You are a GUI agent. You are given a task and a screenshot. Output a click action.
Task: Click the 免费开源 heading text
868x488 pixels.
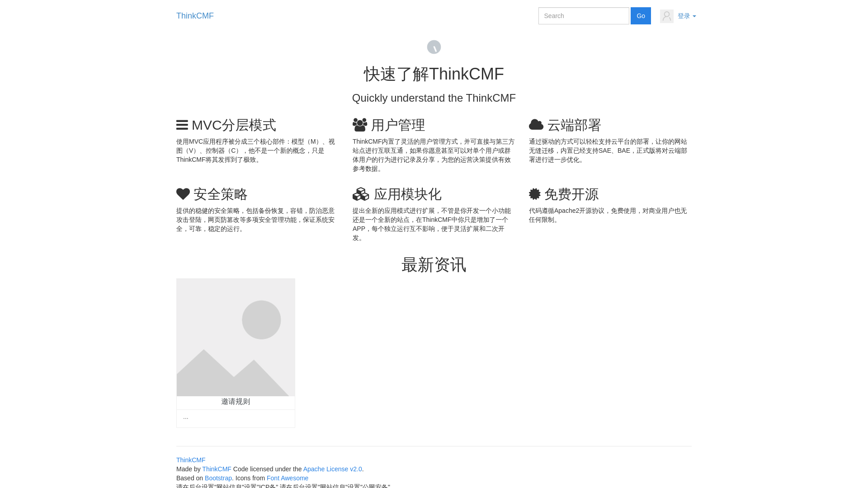(571, 194)
